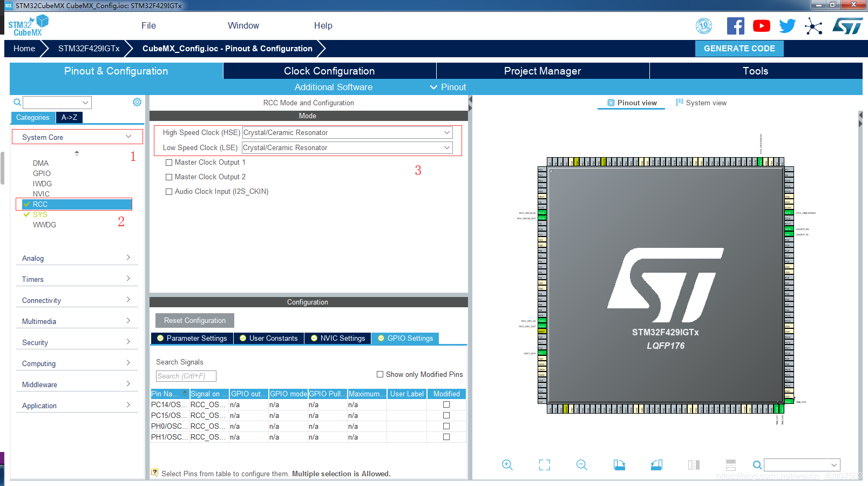This screenshot has width=868, height=486.
Task: Switch to A->Z listing
Action: pos(69,117)
